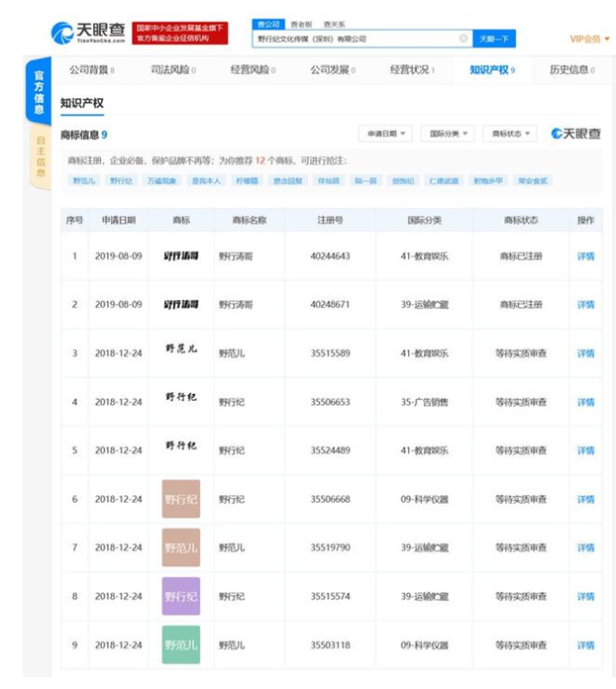Image resolution: width=616 pixels, height=689 pixels.
Task: Open 详情 for registration 35503118
Action: point(585,645)
